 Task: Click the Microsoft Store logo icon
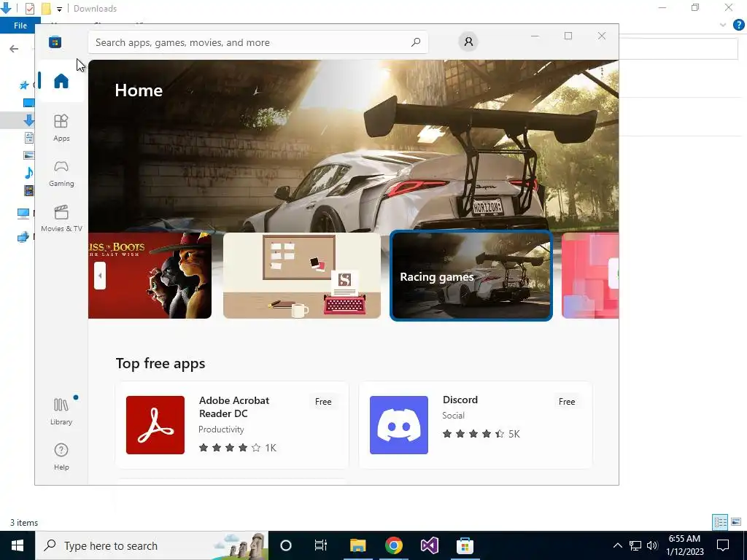pos(55,42)
